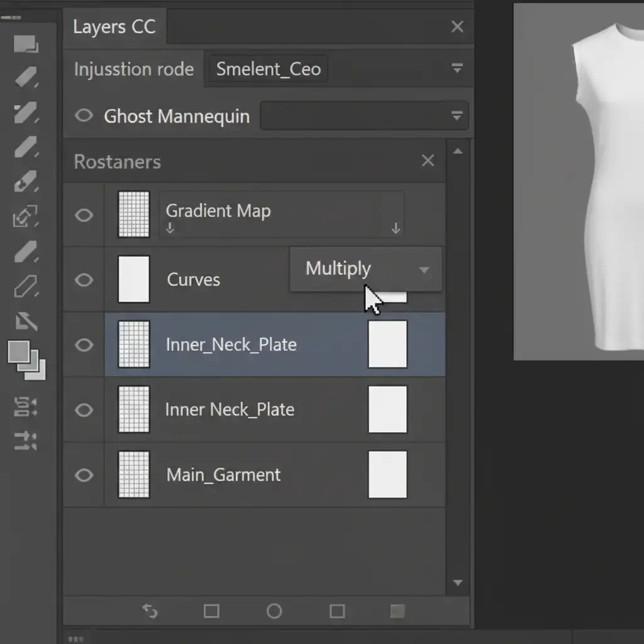
Task: Select the highlighted Inner_Neck_Plate layer
Action: pos(231,345)
